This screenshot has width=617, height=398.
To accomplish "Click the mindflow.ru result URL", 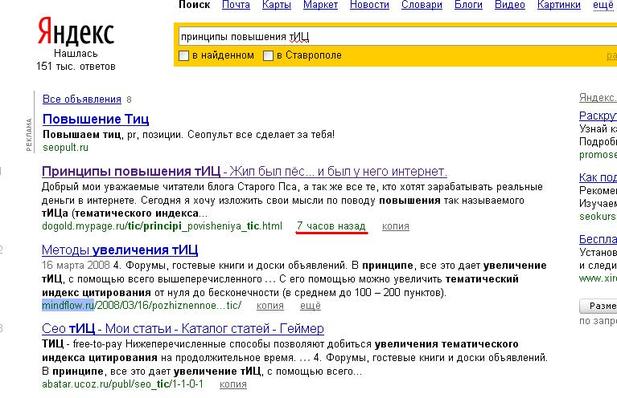I will (x=142, y=305).
